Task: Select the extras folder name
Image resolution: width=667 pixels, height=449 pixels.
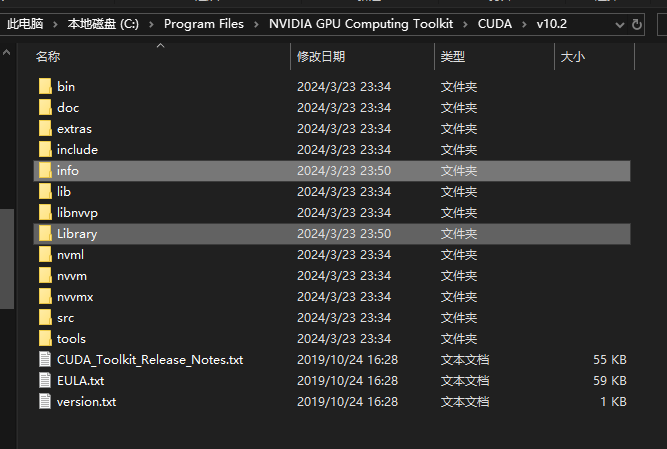Action: pyautogui.click(x=74, y=128)
